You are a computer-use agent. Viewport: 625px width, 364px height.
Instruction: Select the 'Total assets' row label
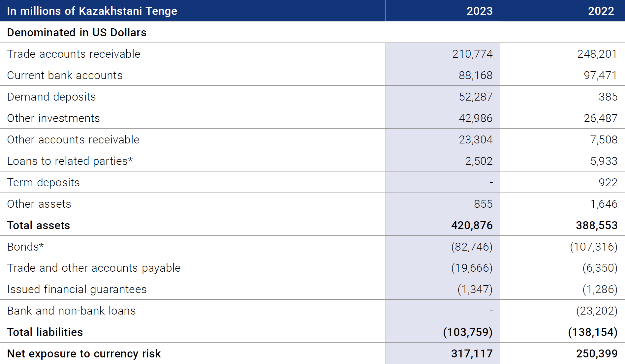point(39,225)
